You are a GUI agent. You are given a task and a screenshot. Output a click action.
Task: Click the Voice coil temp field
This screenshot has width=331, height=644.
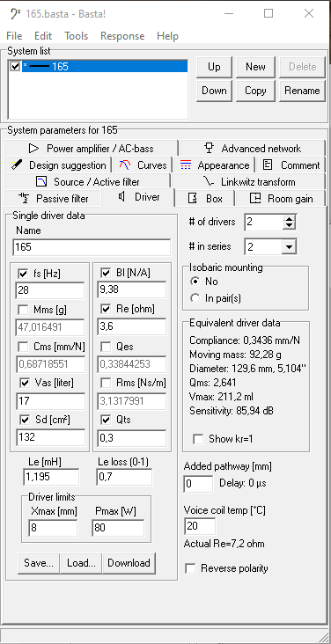click(200, 526)
